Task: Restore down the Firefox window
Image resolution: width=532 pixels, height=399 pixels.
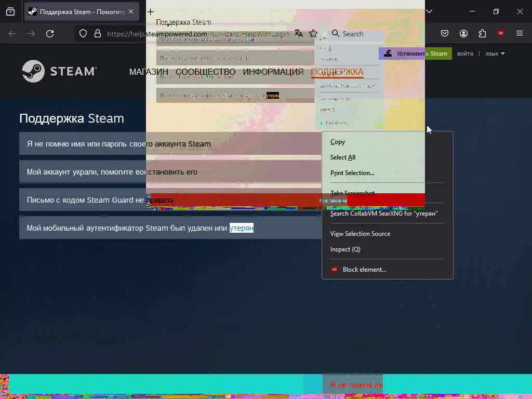Action: pos(496,11)
